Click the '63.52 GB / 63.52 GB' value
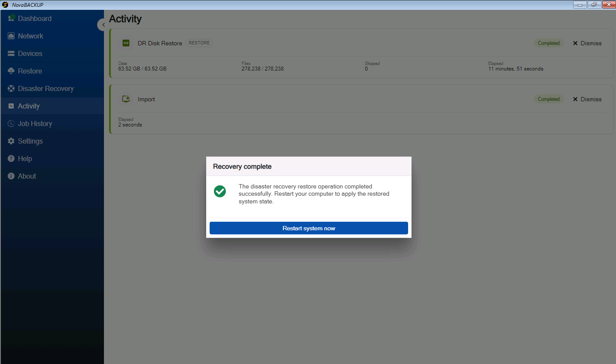This screenshot has width=616, height=364. pyautogui.click(x=142, y=68)
